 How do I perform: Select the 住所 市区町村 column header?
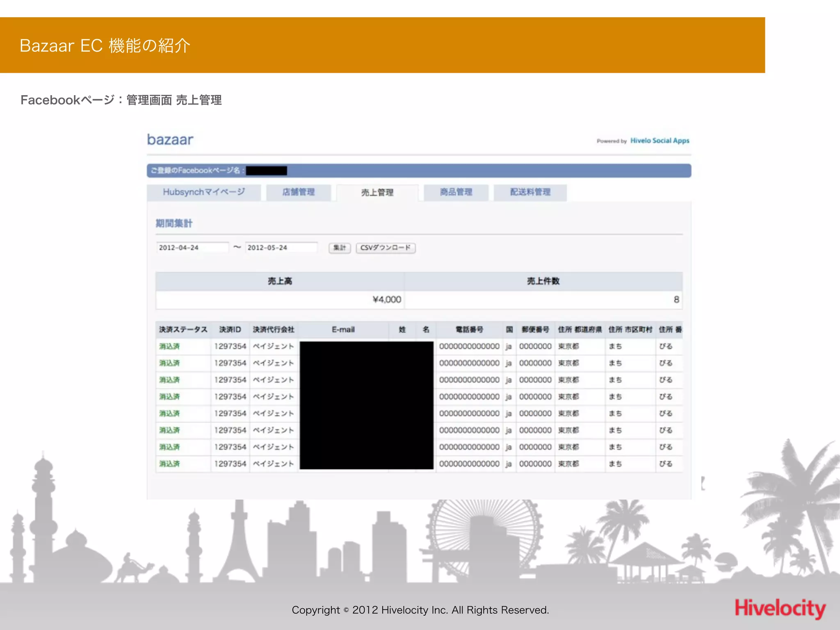[x=630, y=330]
